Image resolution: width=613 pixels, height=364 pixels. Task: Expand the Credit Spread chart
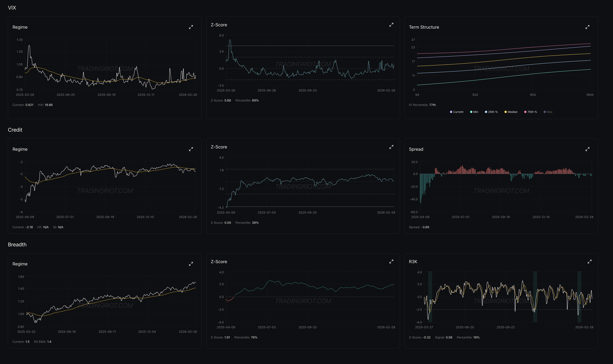tap(587, 149)
